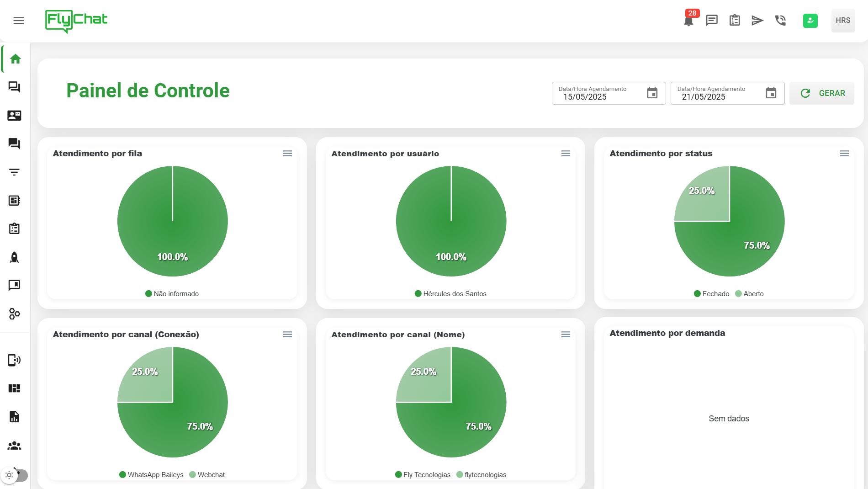Image resolution: width=868 pixels, height=489 pixels.
Task: Open Atendimento por canal (Nome) chart menu
Action: pyautogui.click(x=566, y=335)
